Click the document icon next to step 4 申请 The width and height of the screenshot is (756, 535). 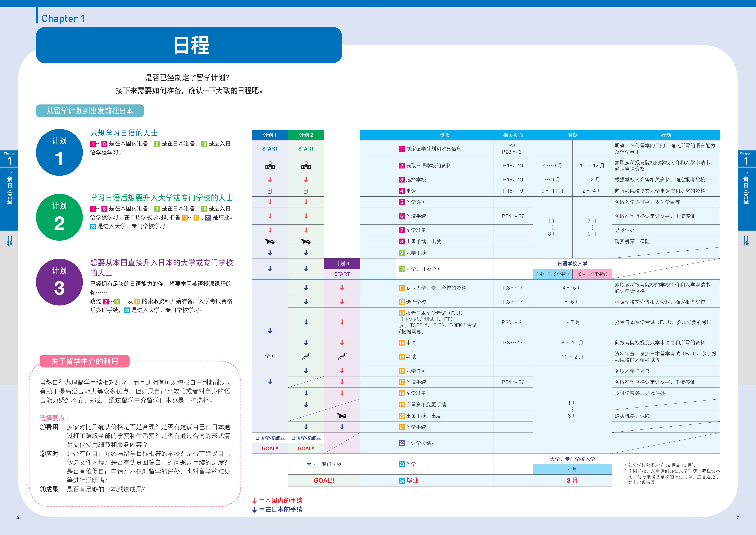270,190
